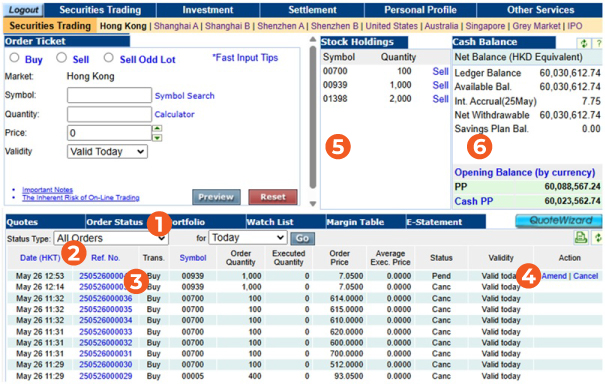Image resolution: width=605 pixels, height=388 pixels.
Task: Open the Investment menu
Action: pos(208,10)
